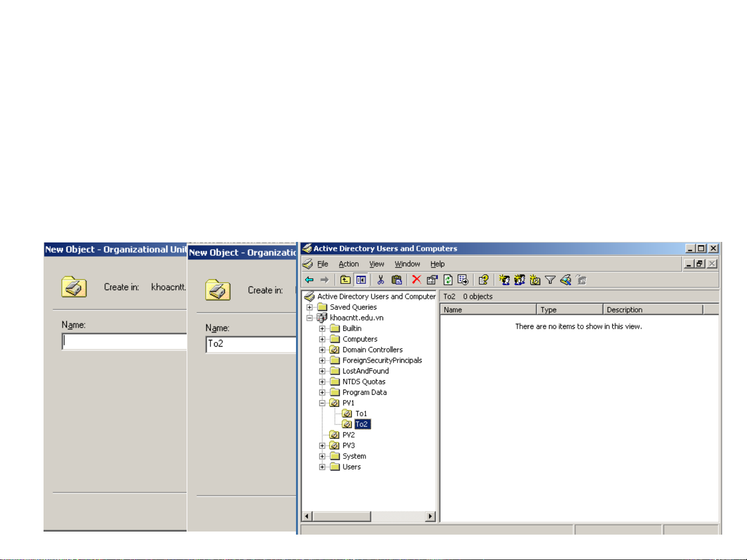Expand the Builtin container
The width and height of the screenshot is (747, 560).
click(322, 328)
